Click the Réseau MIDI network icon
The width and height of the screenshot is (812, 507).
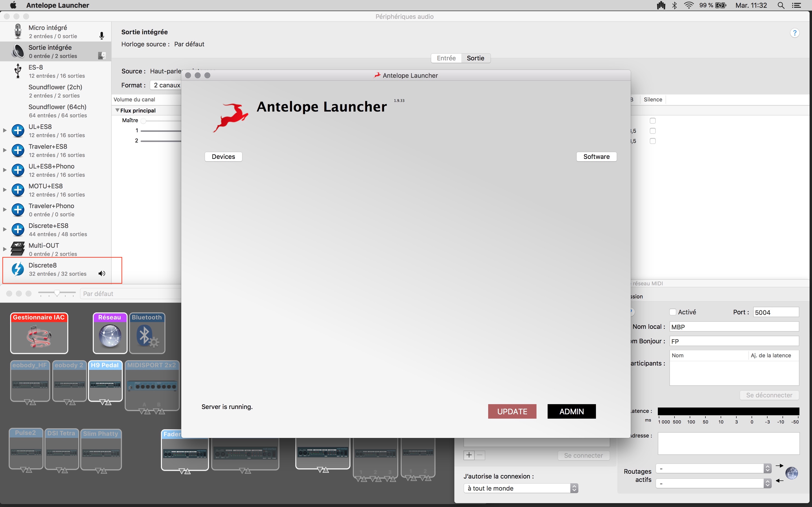pos(110,335)
